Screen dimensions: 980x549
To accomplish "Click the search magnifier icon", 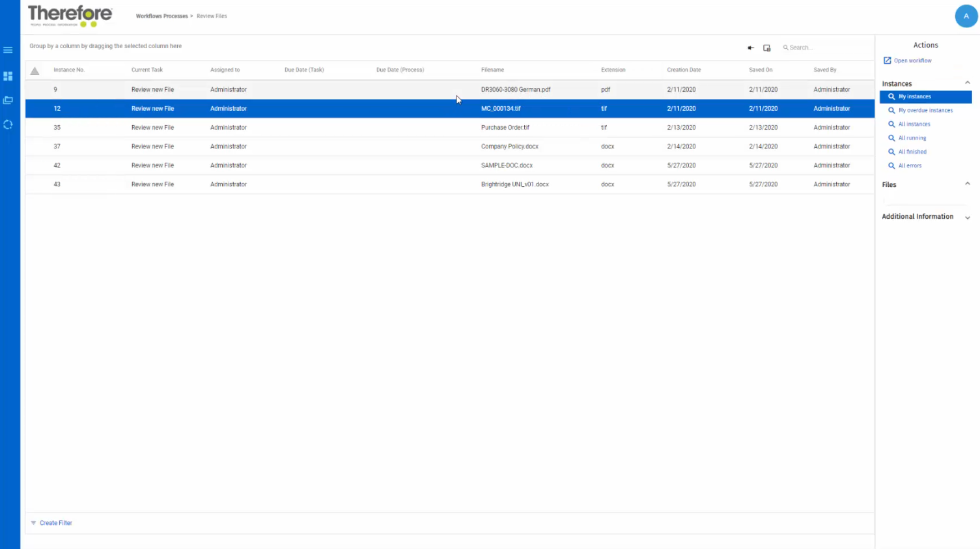I will click(787, 47).
